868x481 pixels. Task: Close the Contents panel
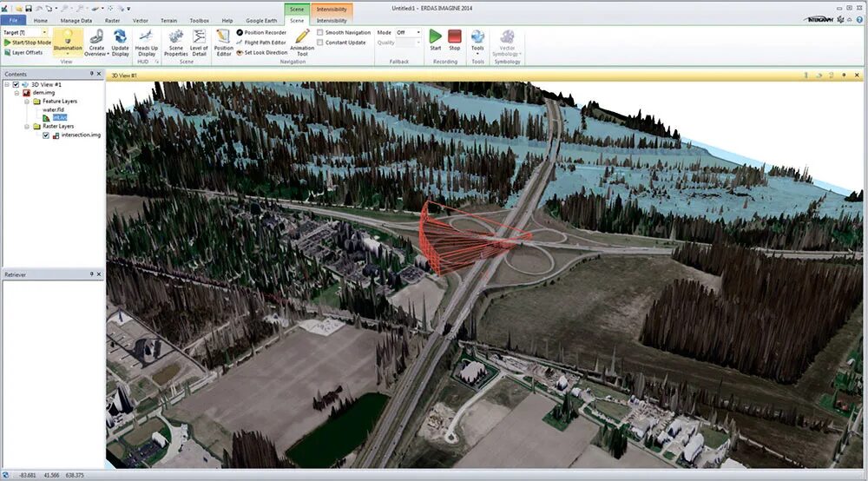coord(99,74)
